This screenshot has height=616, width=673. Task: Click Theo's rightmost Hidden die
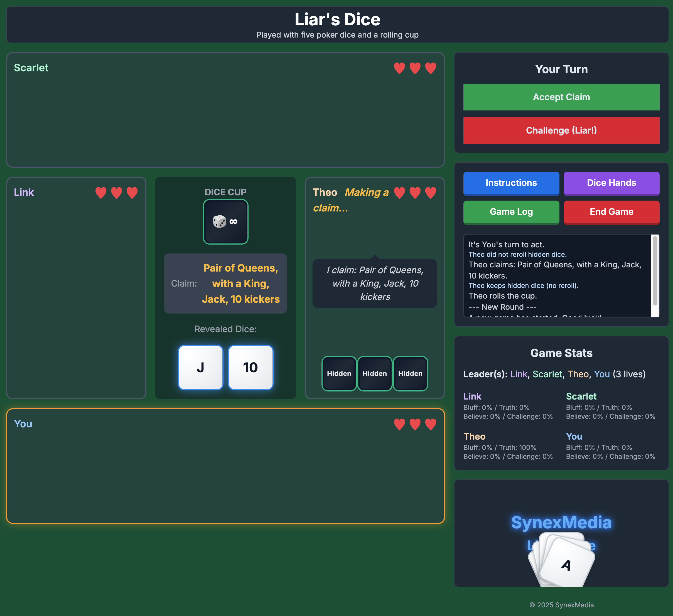[x=410, y=373]
